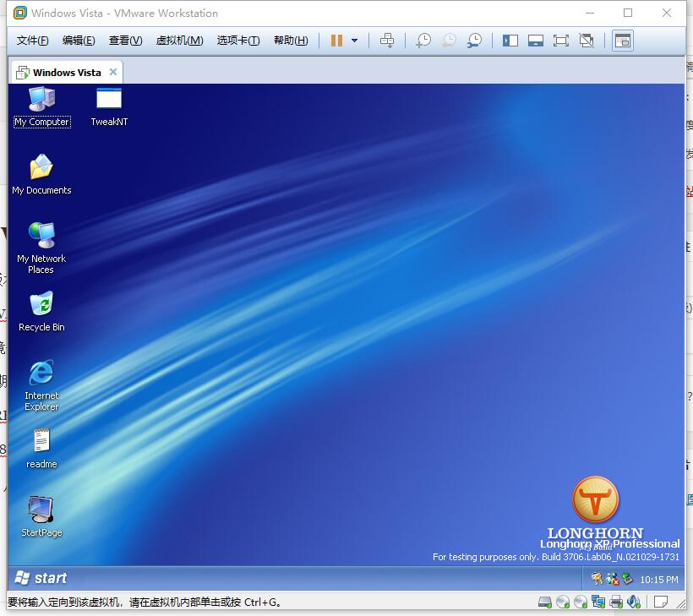Toggle the thumbnail bar view
This screenshot has height=616, width=693.
click(536, 41)
